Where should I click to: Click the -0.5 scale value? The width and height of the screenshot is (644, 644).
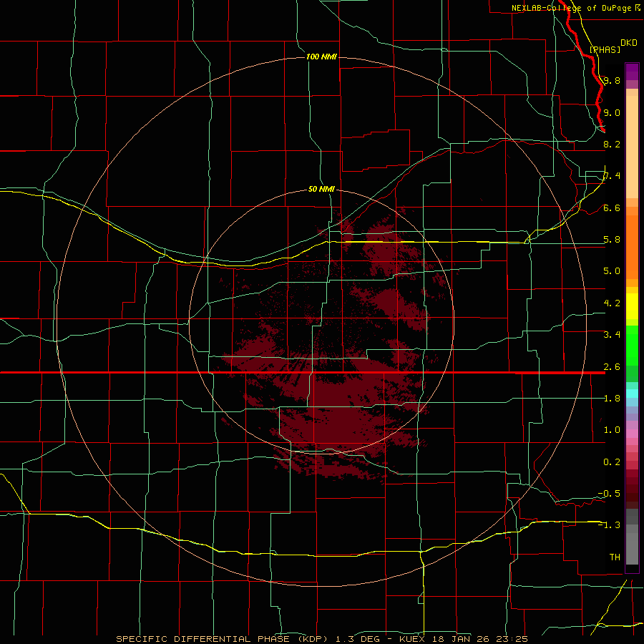coord(609,494)
